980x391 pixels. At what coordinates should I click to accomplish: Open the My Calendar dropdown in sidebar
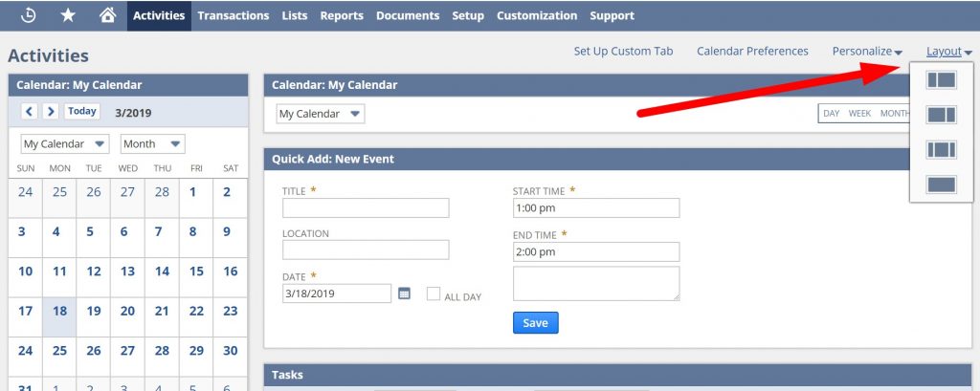[x=66, y=144]
